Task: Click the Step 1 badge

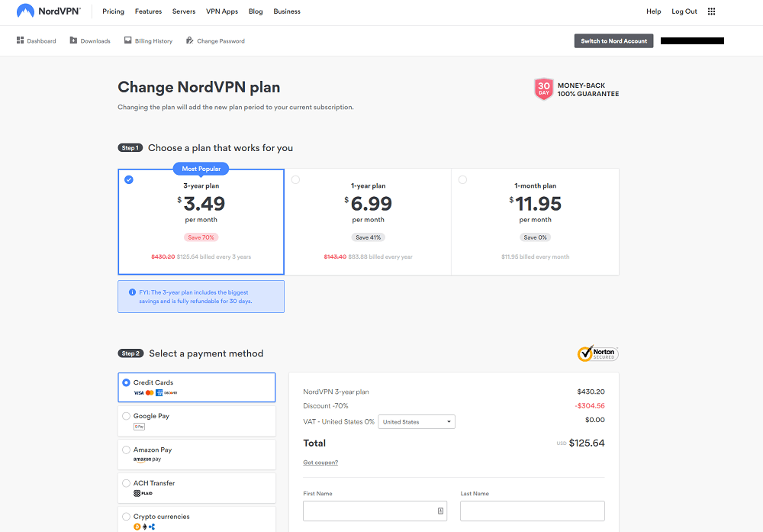Action: [x=130, y=148]
